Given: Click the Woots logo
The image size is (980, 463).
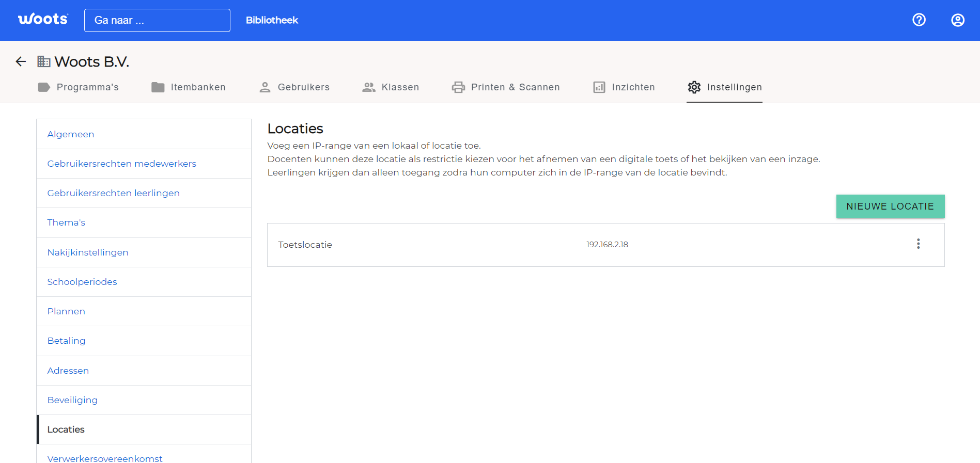Looking at the screenshot, I should [43, 19].
